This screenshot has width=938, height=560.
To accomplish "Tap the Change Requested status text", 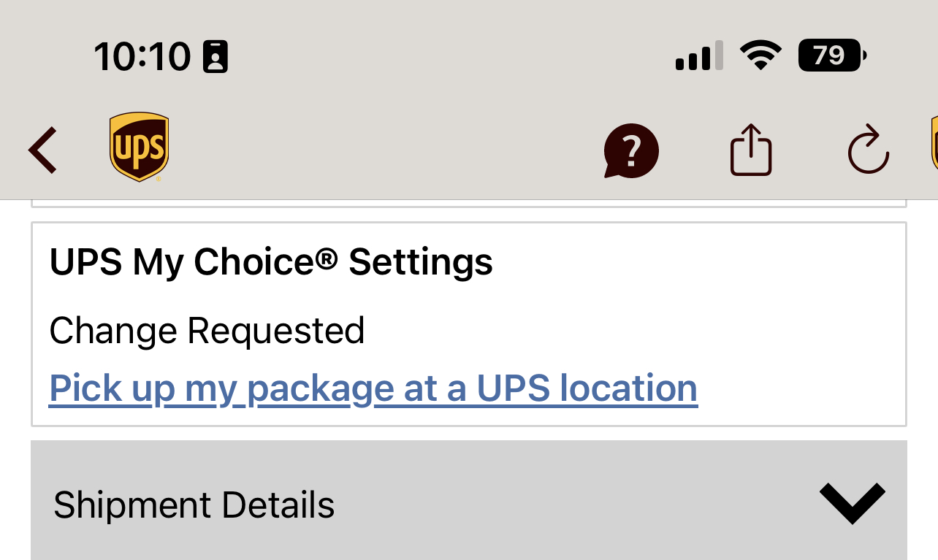I will tap(207, 331).
